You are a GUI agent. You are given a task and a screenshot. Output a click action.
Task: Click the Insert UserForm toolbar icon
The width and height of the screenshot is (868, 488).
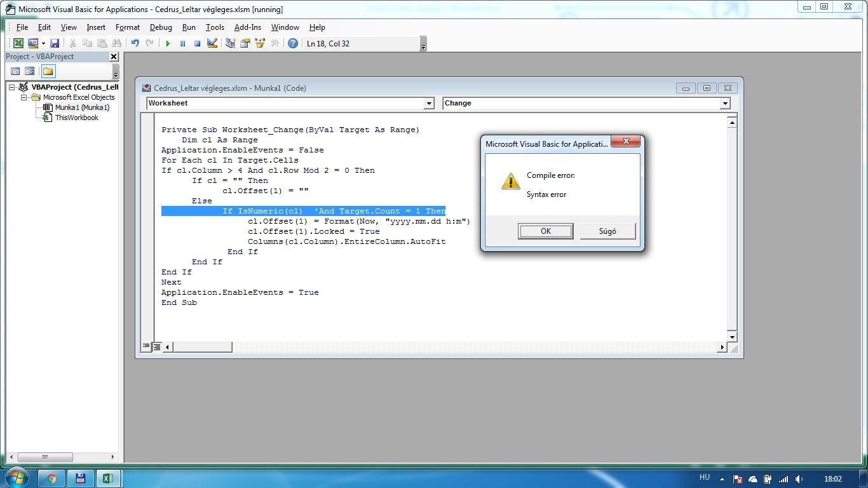[32, 43]
